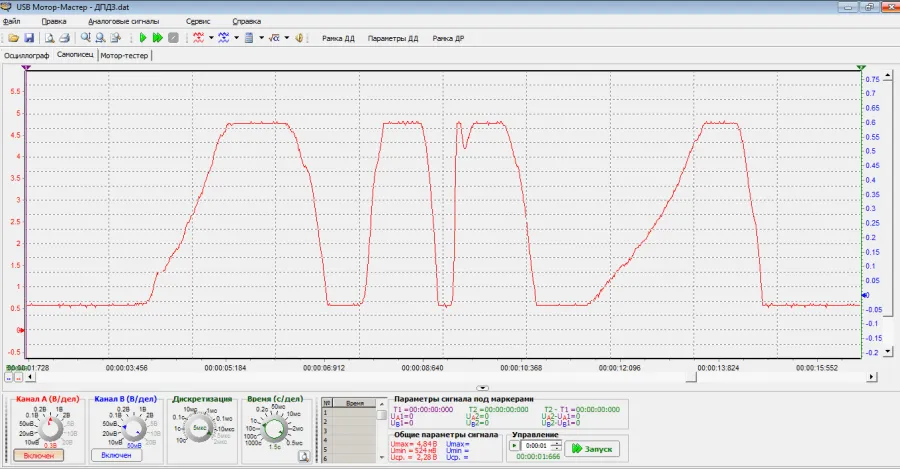The image size is (900, 469).
Task: Collapse the bottom panel with the black arrow
Action: tap(482, 387)
